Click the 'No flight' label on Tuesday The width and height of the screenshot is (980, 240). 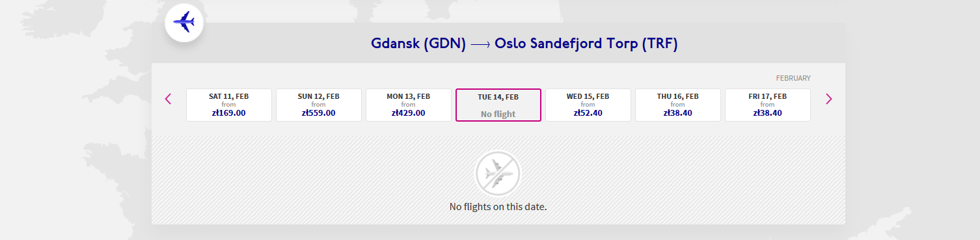click(498, 114)
